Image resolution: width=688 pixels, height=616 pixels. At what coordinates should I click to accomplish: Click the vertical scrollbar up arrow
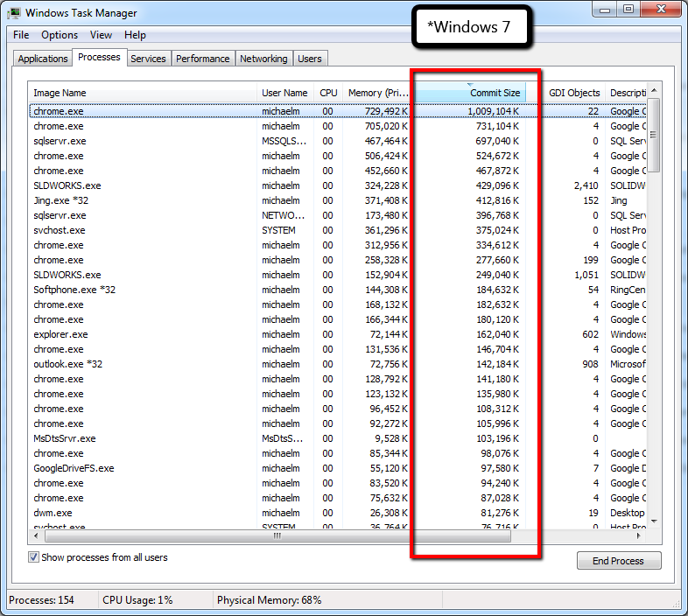tap(654, 90)
